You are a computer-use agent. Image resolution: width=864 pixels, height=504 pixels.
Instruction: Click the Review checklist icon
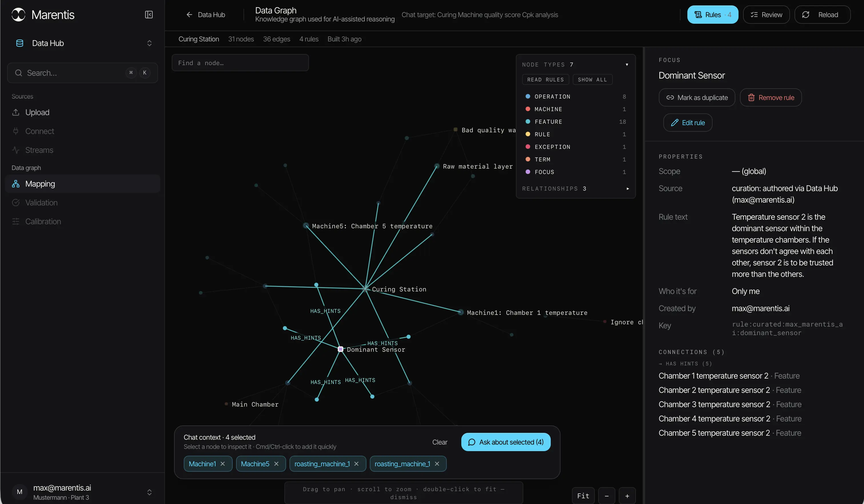pyautogui.click(x=754, y=15)
